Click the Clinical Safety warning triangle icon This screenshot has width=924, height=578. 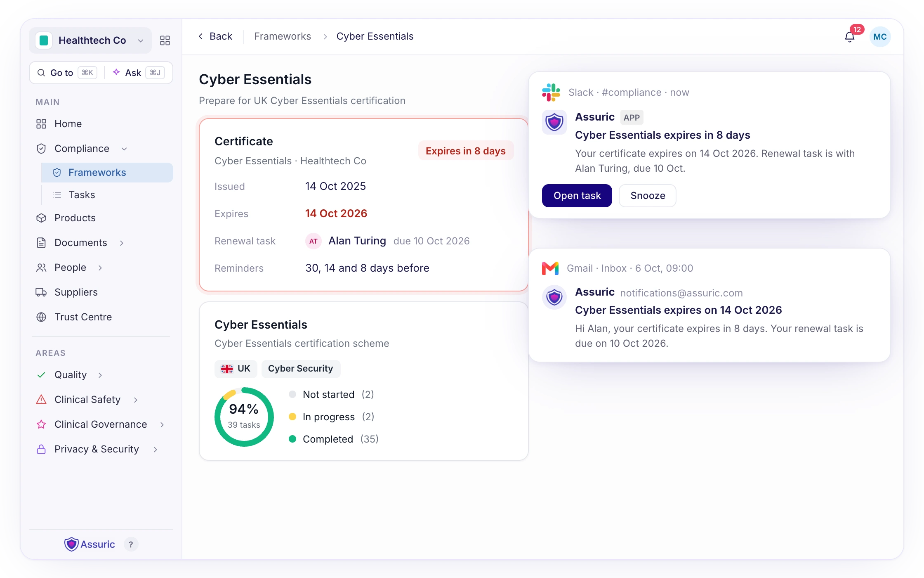coord(41,400)
